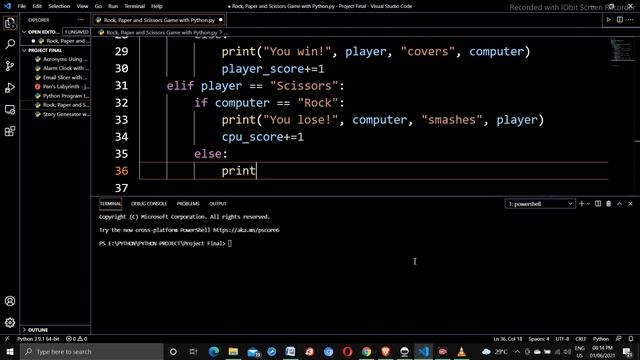Open the View menu
This screenshot has width=640, height=360.
tap(82, 6)
